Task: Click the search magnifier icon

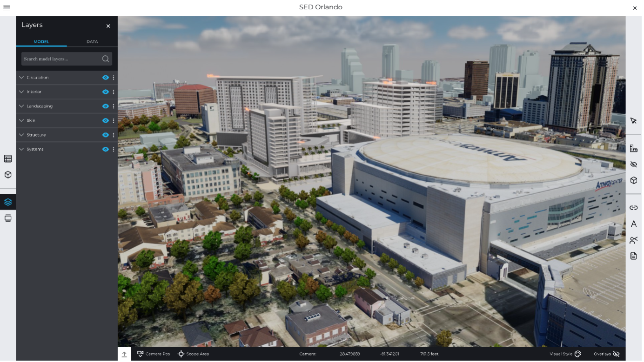Action: click(x=106, y=59)
